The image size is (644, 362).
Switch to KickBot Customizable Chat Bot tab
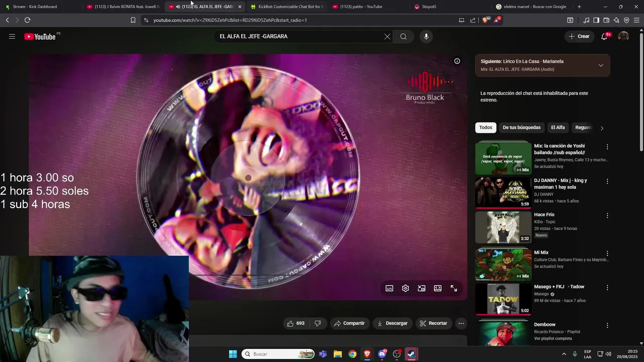pyautogui.click(x=287, y=7)
